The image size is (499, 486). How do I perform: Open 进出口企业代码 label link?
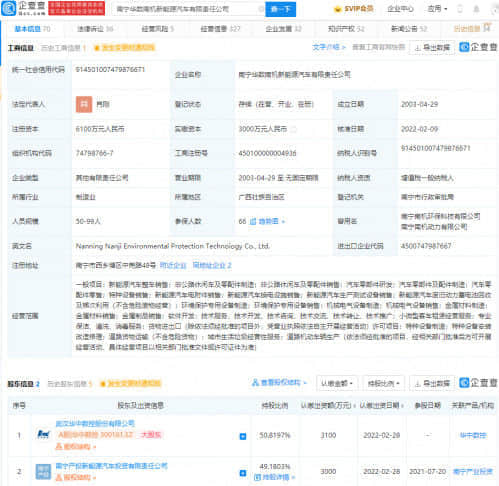tap(360, 246)
